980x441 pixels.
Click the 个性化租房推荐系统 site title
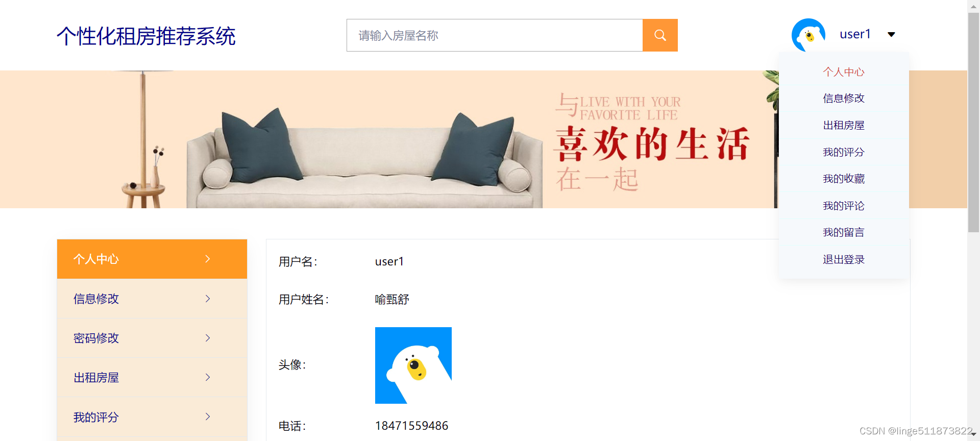tap(146, 36)
